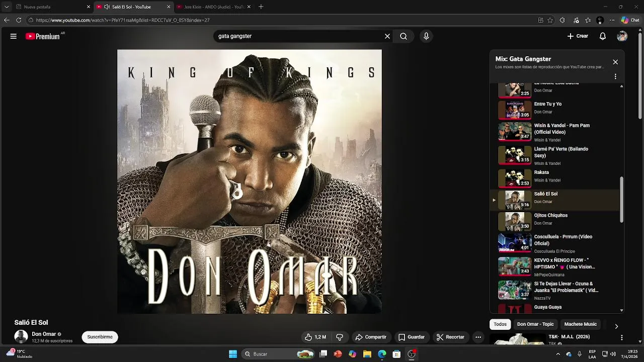Add page to favorites with the star
Screen dimensions: 644x362
click(550, 20)
